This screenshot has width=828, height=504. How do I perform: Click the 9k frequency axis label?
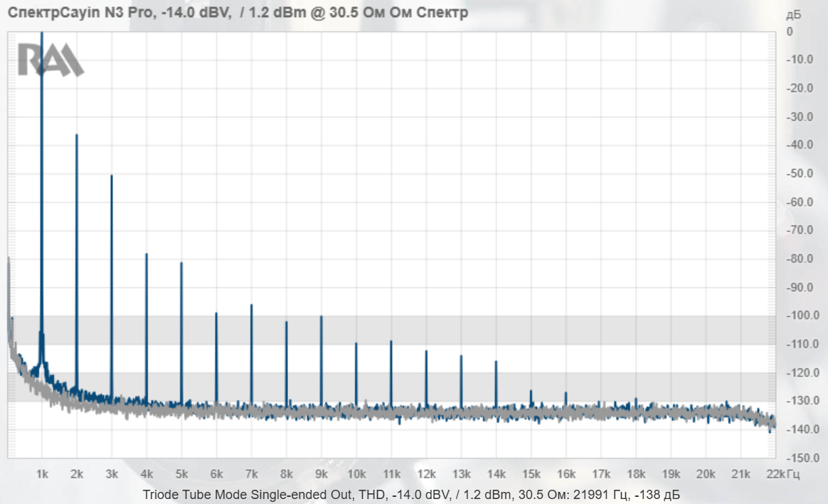(321, 474)
